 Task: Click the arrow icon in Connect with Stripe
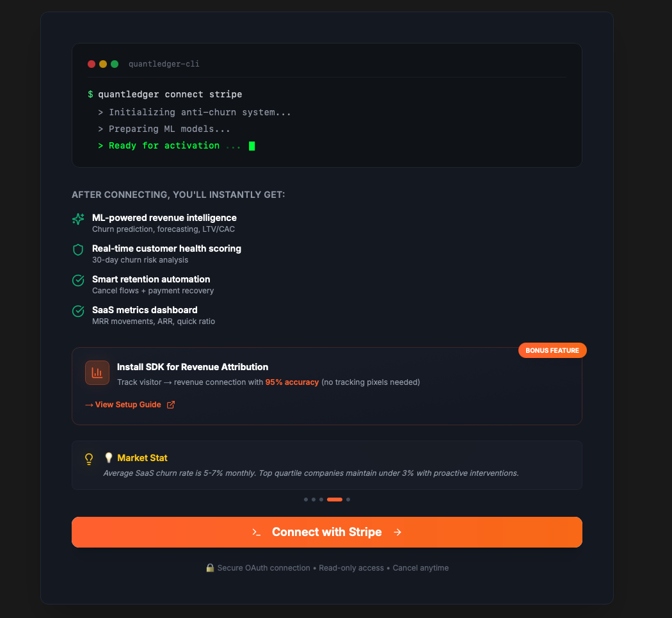coord(398,532)
